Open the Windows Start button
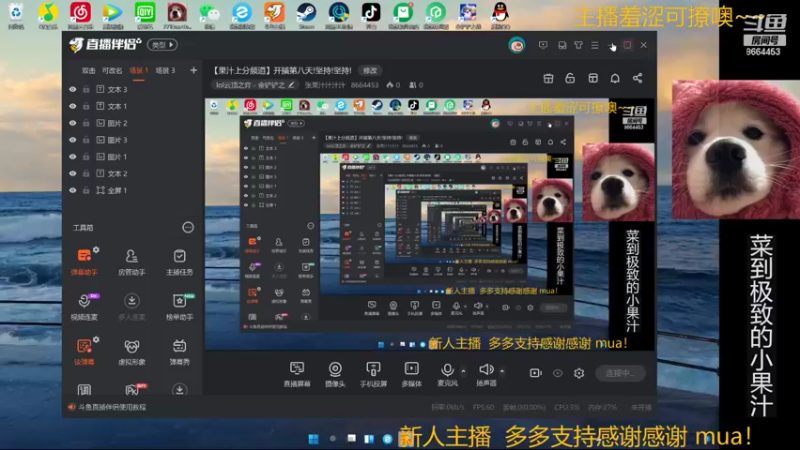Viewport: 800px width, 450px height. point(313,439)
